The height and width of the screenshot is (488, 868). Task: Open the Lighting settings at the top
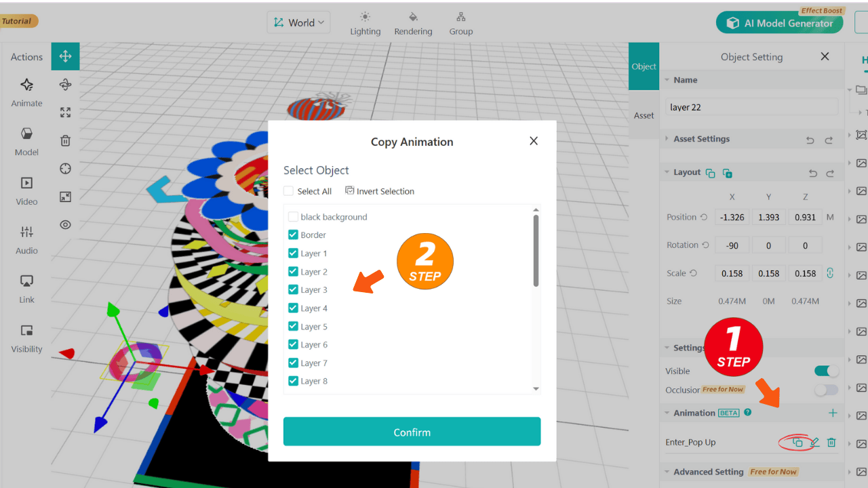(365, 22)
